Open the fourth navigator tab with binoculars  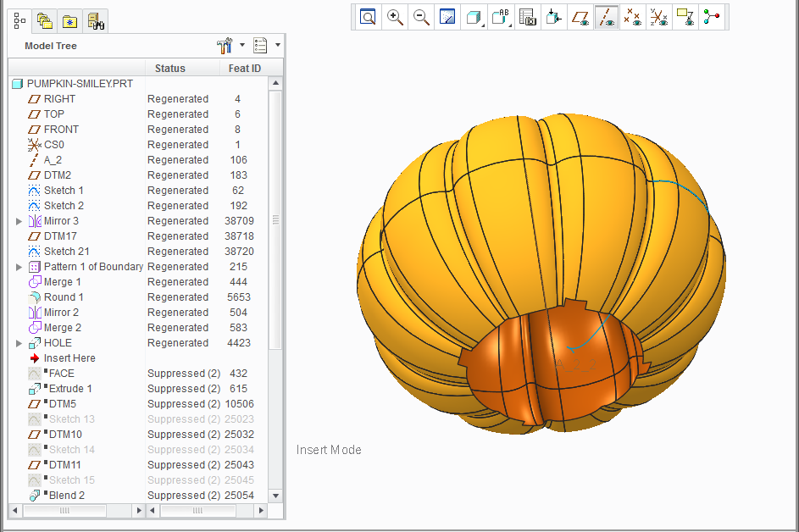95,21
